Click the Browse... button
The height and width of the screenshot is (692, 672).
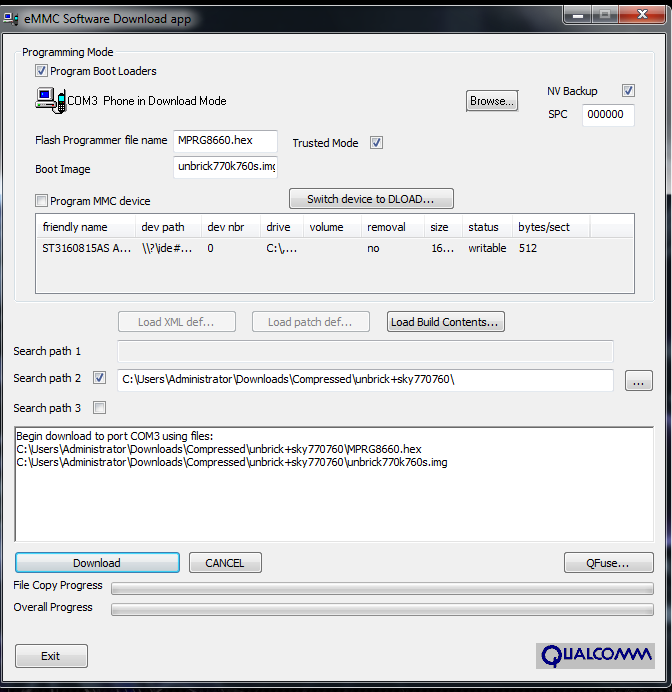pos(492,101)
